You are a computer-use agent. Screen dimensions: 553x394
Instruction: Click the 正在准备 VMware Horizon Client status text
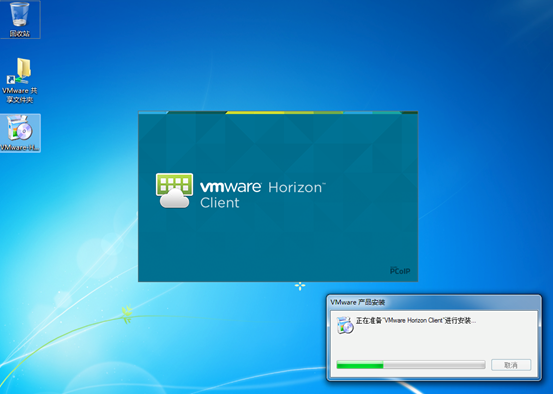coord(416,320)
